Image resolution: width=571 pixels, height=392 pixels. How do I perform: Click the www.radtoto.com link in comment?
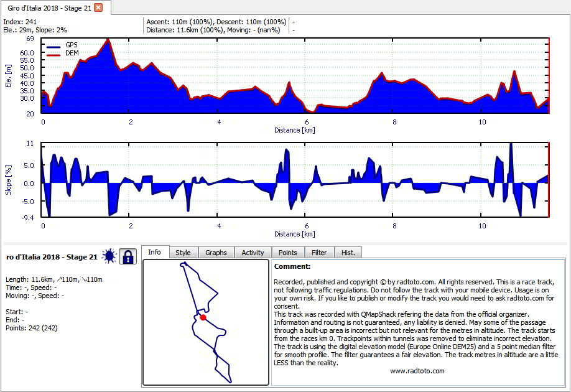(x=417, y=371)
